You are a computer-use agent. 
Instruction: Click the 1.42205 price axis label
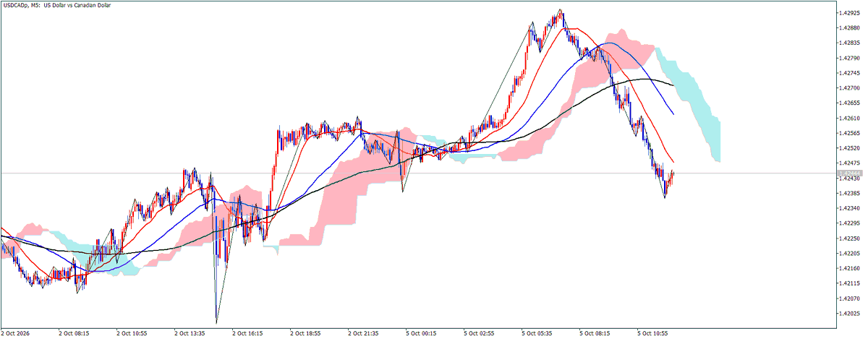coord(850,254)
